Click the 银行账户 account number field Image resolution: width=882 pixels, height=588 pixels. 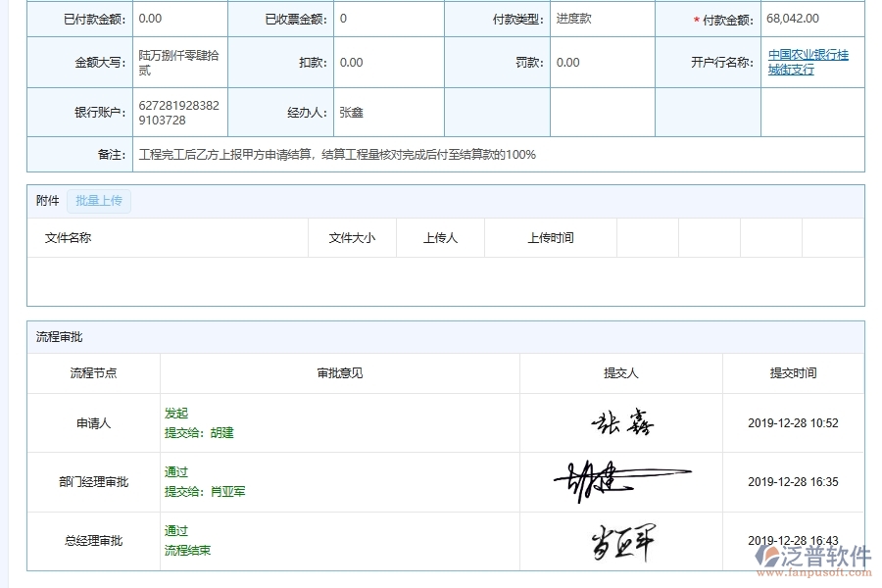point(178,111)
